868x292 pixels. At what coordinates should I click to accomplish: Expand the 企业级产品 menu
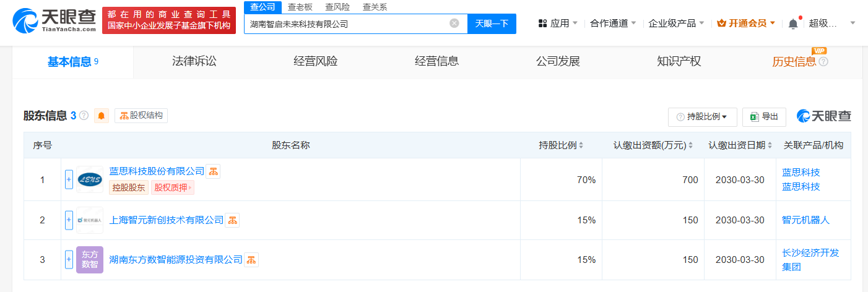(x=676, y=24)
